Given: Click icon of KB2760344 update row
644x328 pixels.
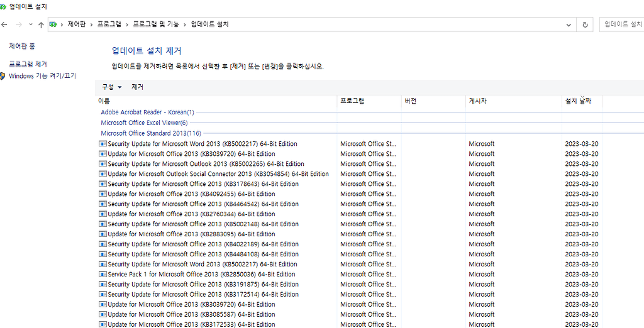Looking at the screenshot, I should tap(103, 214).
